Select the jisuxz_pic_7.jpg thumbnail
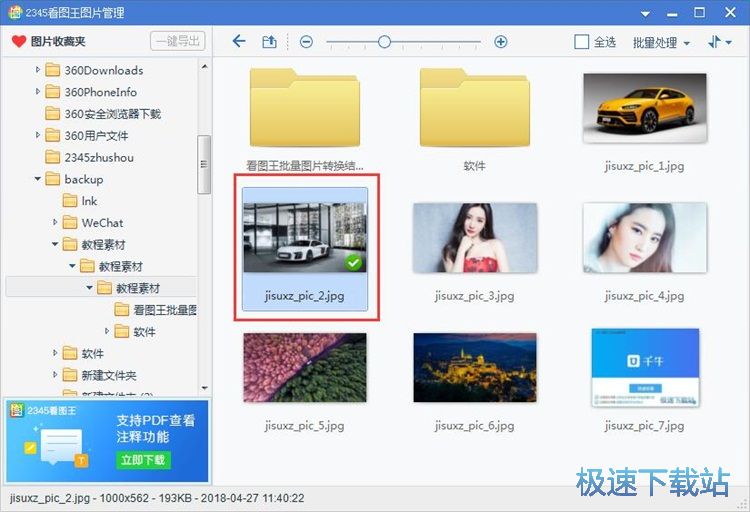 coord(645,367)
